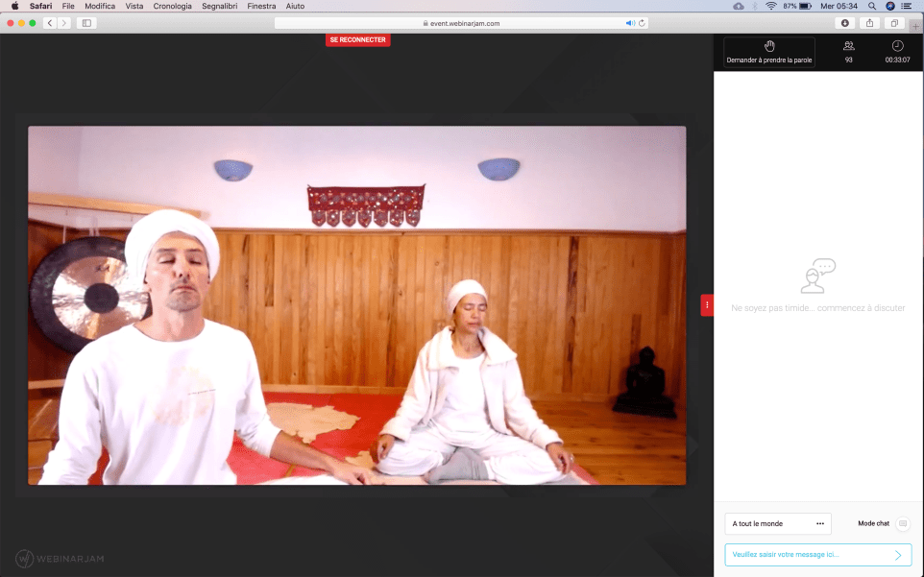The image size is (924, 577).
Task: Reload the page with the refresh icon
Action: coord(642,23)
